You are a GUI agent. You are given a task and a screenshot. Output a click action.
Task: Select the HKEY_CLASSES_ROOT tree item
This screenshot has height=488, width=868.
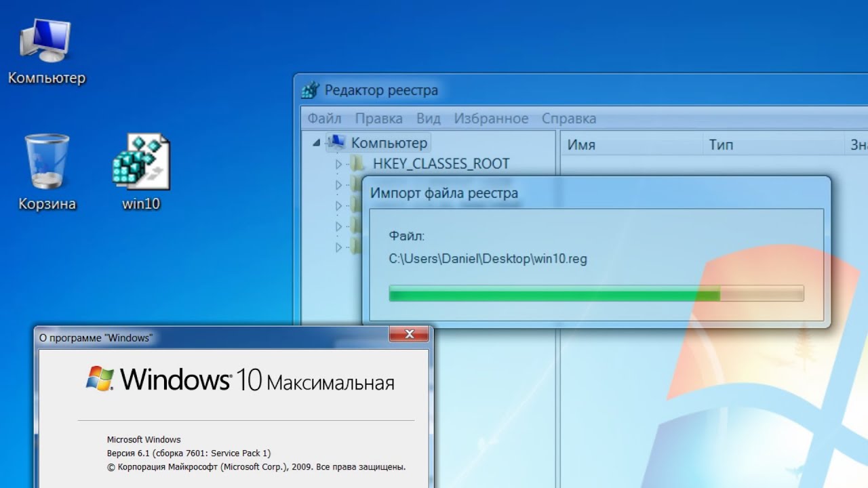(x=441, y=163)
